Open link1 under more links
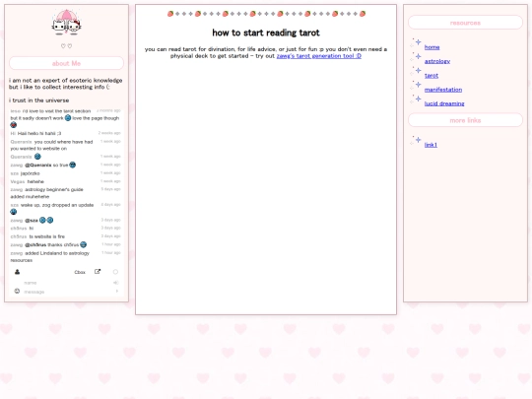 [x=431, y=145]
